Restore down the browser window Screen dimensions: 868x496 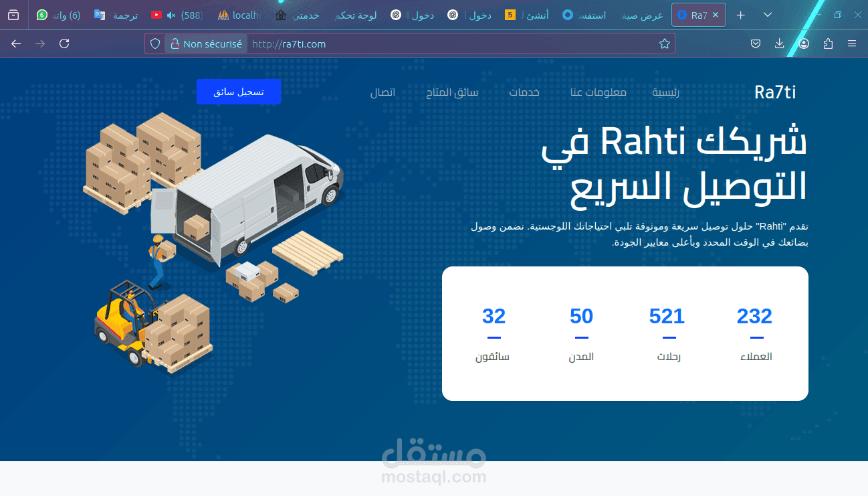pos(838,15)
